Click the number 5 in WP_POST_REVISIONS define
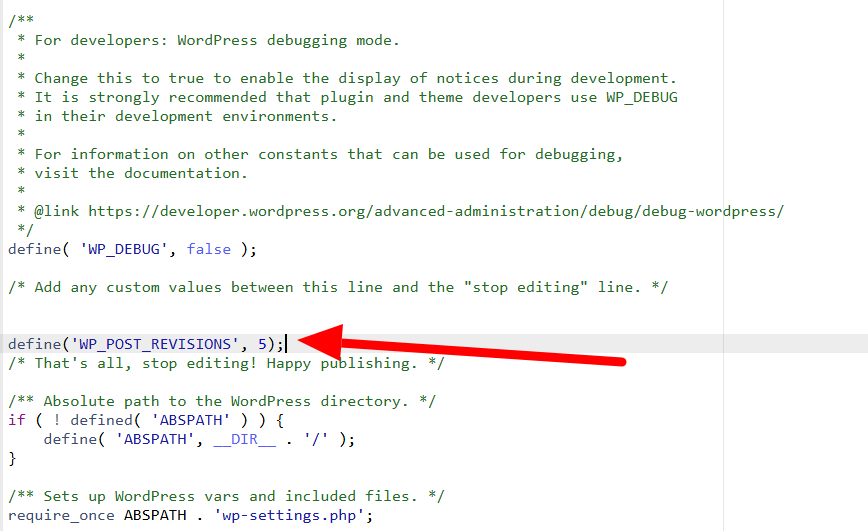 pyautogui.click(x=262, y=344)
